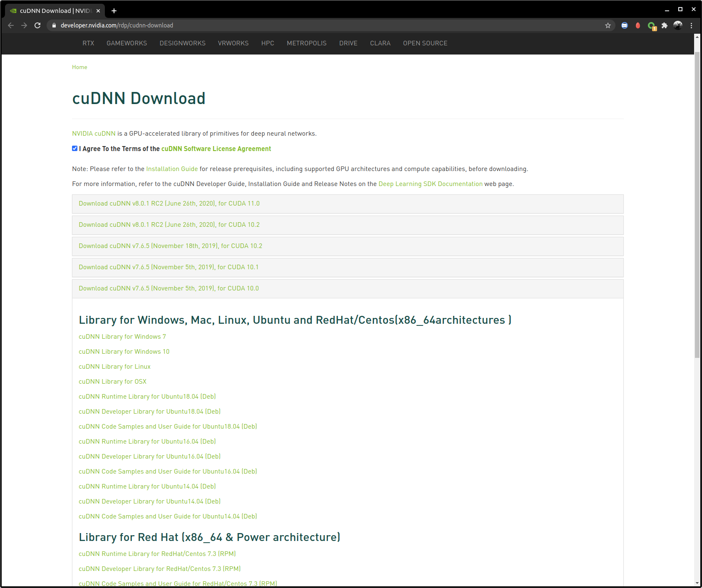Open the NVIDIA cuDNN link
This screenshot has width=702, height=588.
(94, 134)
